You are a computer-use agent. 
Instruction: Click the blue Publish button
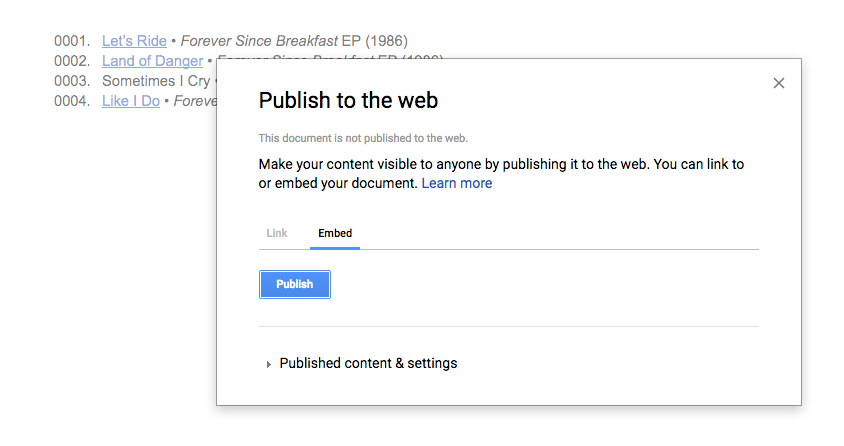[x=294, y=284]
